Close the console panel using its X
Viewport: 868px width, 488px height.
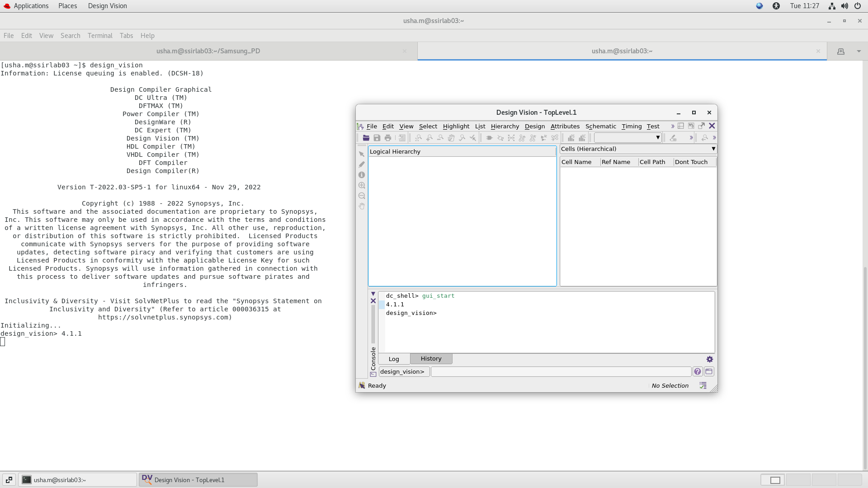373,301
